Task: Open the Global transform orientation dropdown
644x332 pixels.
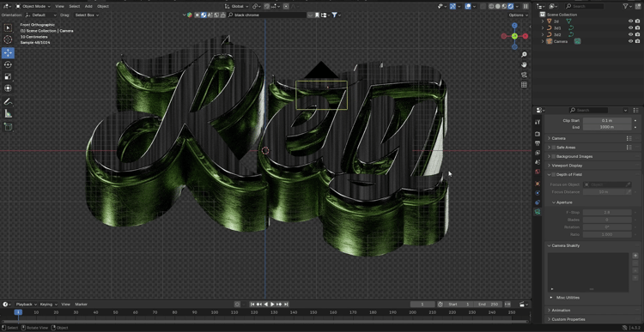Action: click(237, 6)
